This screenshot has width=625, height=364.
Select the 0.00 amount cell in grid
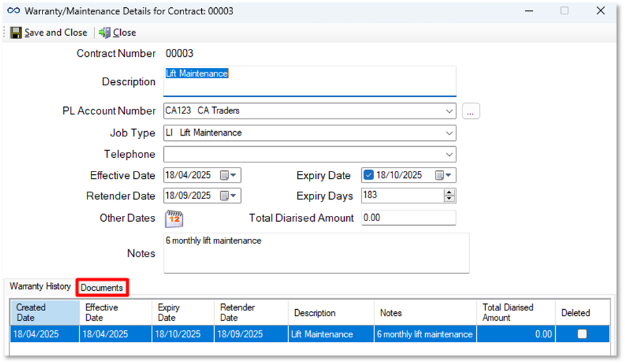[516, 334]
